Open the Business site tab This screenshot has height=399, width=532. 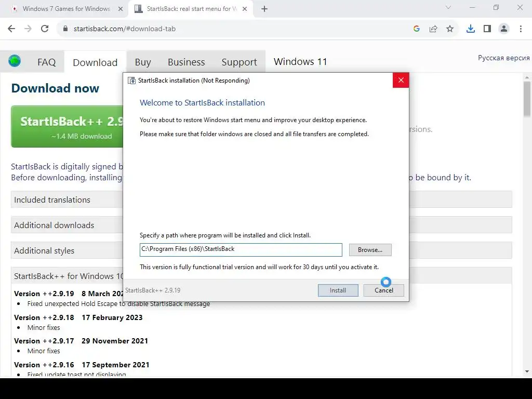[x=187, y=62]
